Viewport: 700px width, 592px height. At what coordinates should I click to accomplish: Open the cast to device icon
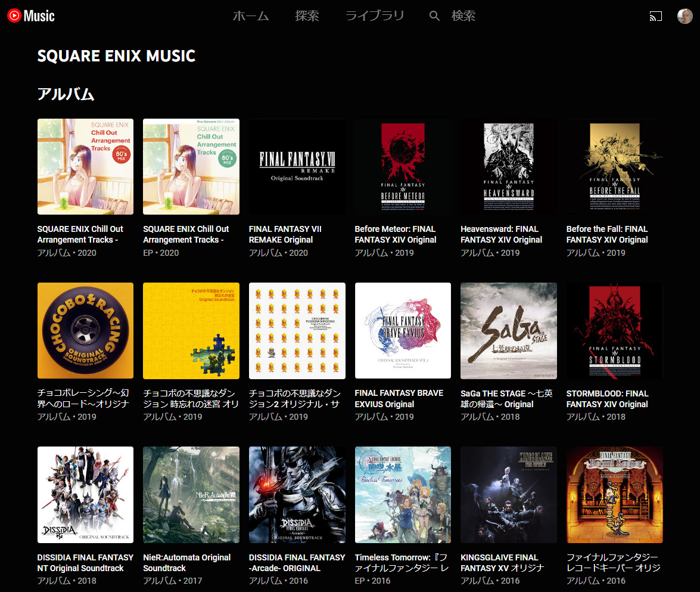tap(655, 16)
